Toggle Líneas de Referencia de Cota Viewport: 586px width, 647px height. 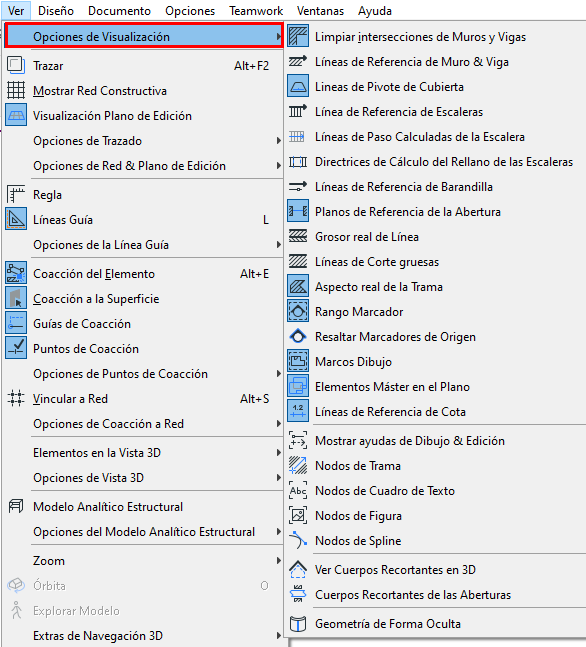435,411
